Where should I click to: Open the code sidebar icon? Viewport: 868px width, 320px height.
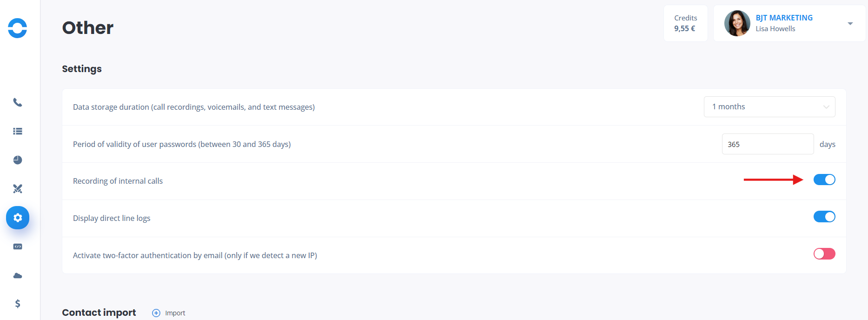tap(18, 247)
